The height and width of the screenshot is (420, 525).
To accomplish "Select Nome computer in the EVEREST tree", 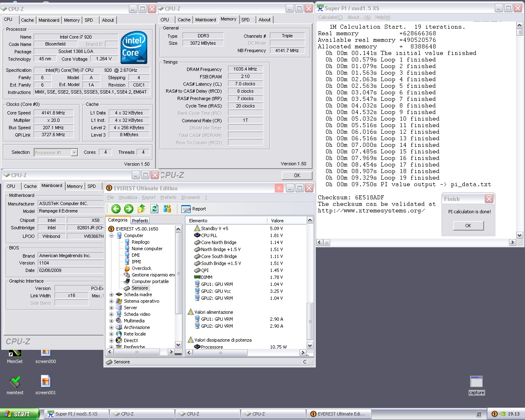I will [x=147, y=249].
